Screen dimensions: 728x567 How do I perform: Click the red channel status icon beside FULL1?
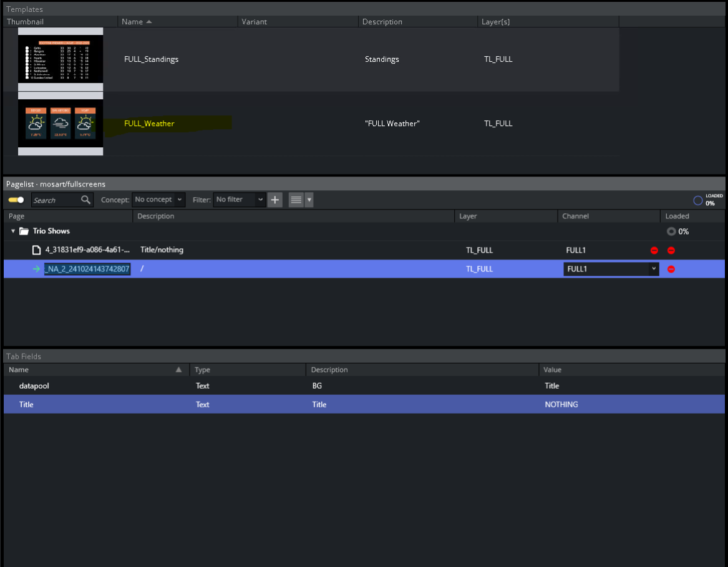pos(654,250)
